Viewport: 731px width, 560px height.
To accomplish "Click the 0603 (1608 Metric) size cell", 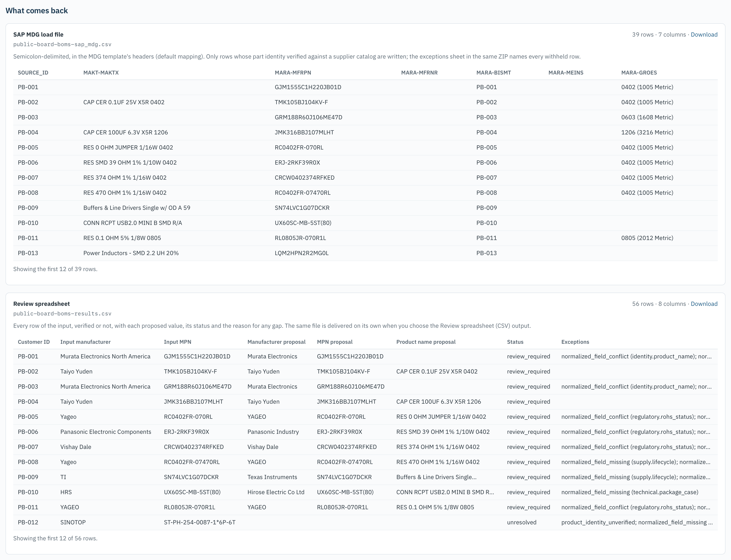I will tap(647, 117).
